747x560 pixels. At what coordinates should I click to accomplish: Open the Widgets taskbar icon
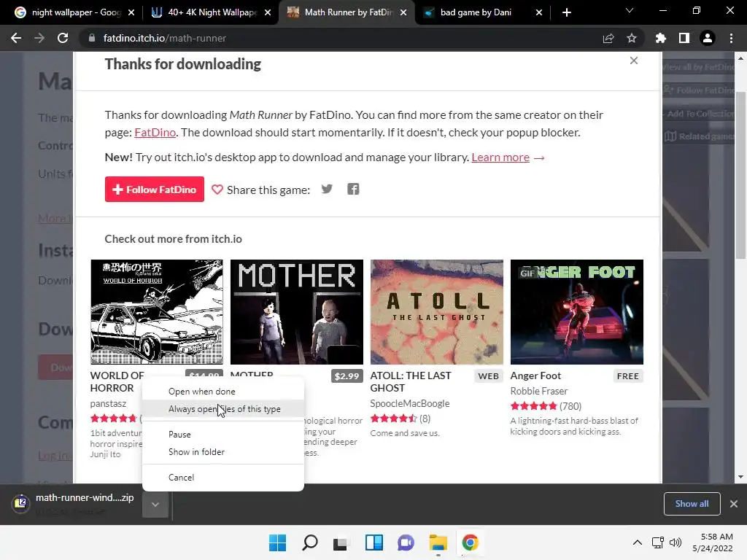pyautogui.click(x=374, y=542)
